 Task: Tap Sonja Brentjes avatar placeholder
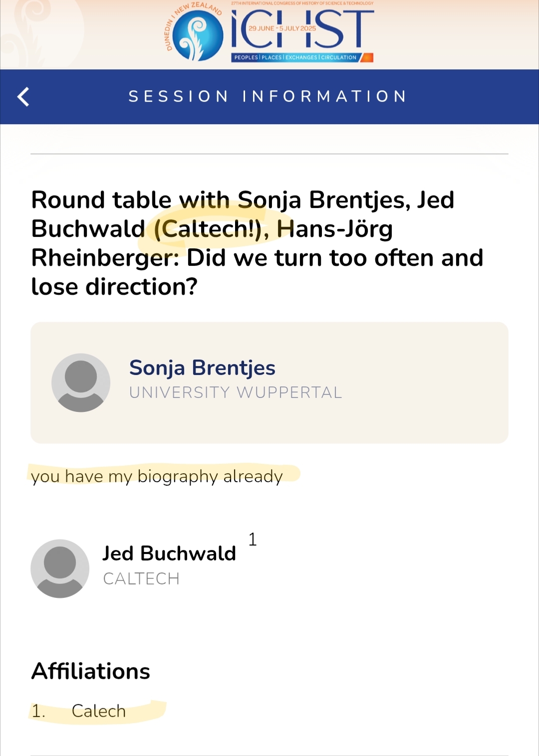click(x=81, y=382)
